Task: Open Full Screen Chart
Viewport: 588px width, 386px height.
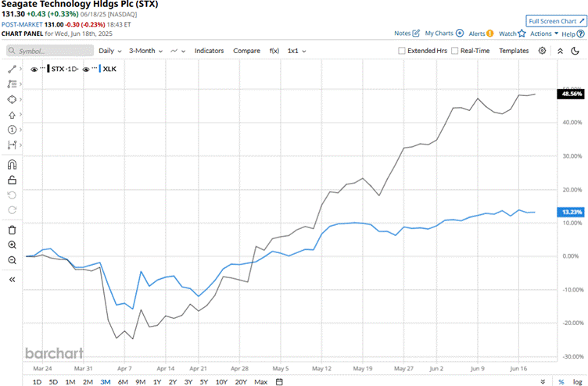Action: click(556, 21)
